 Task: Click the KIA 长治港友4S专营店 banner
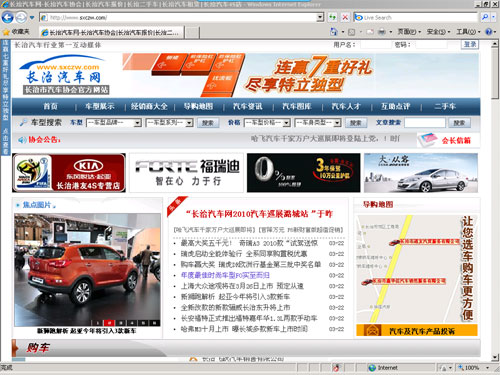69,173
